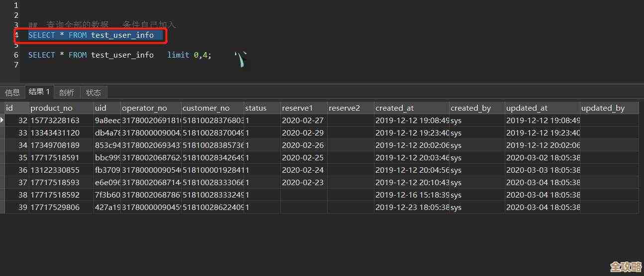
Task: Click product_no cell 15773228163
Action: (x=61, y=120)
